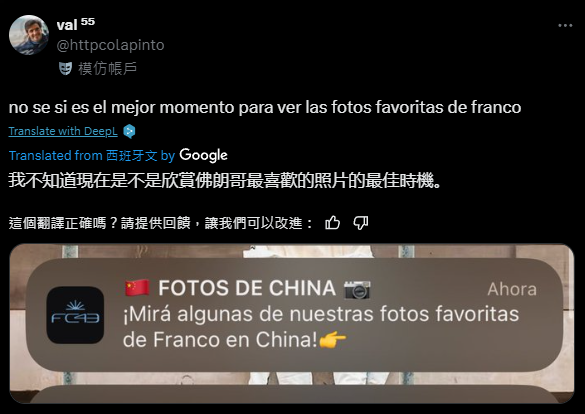
Task: Click the display name val
Action: pyautogui.click(x=67, y=25)
